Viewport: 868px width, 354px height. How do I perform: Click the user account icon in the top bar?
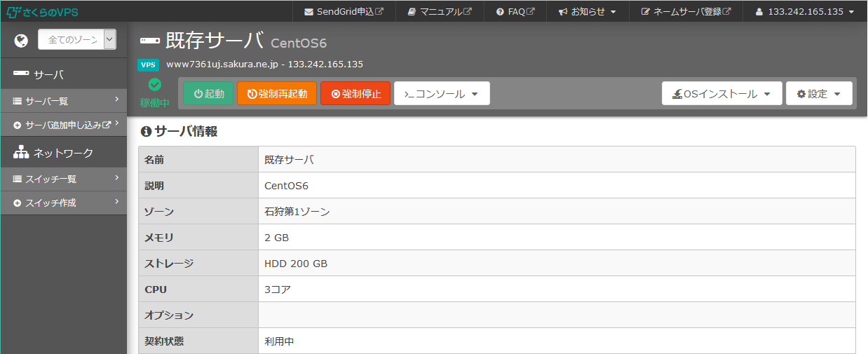point(759,12)
